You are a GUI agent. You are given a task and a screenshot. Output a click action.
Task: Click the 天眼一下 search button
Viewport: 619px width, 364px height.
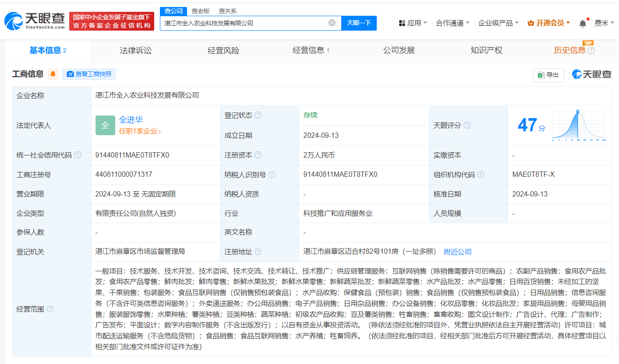[359, 23]
